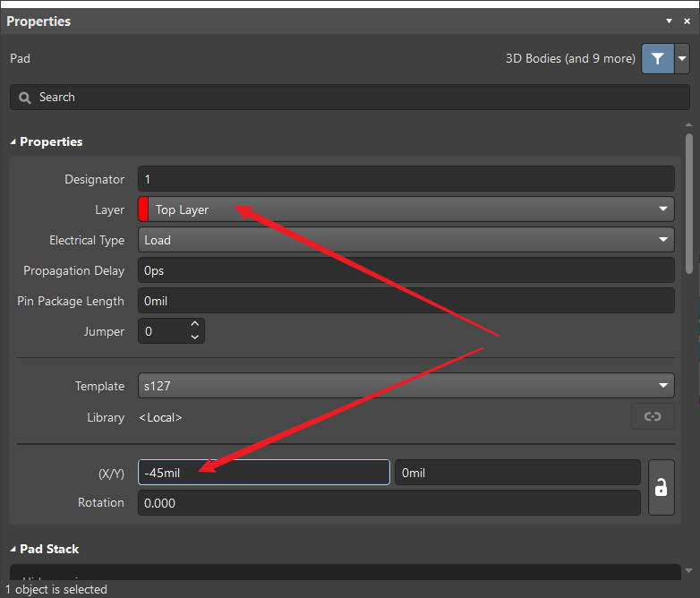700x598 pixels.
Task: Edit the Rotation field value
Action: click(389, 503)
